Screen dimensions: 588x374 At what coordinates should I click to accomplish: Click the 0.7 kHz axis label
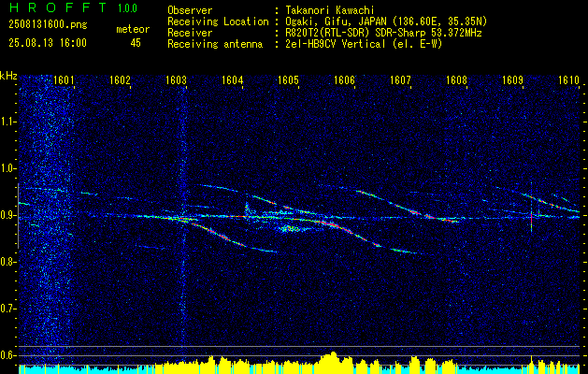(x=7, y=309)
